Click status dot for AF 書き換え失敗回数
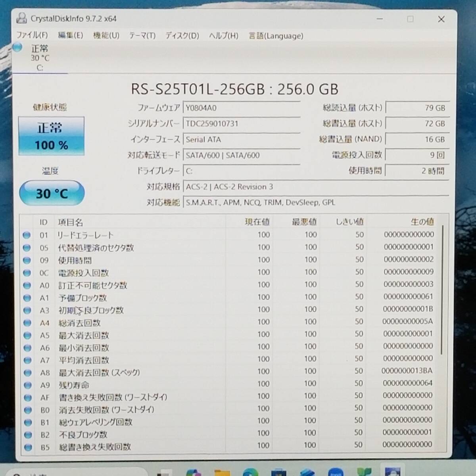The height and width of the screenshot is (476, 476). 27,397
